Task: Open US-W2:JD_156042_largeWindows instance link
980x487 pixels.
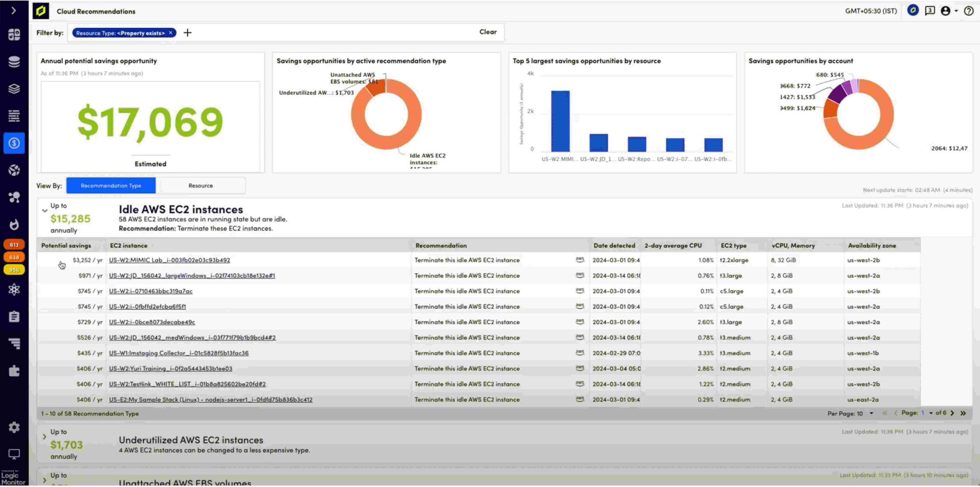Action: pos(192,275)
